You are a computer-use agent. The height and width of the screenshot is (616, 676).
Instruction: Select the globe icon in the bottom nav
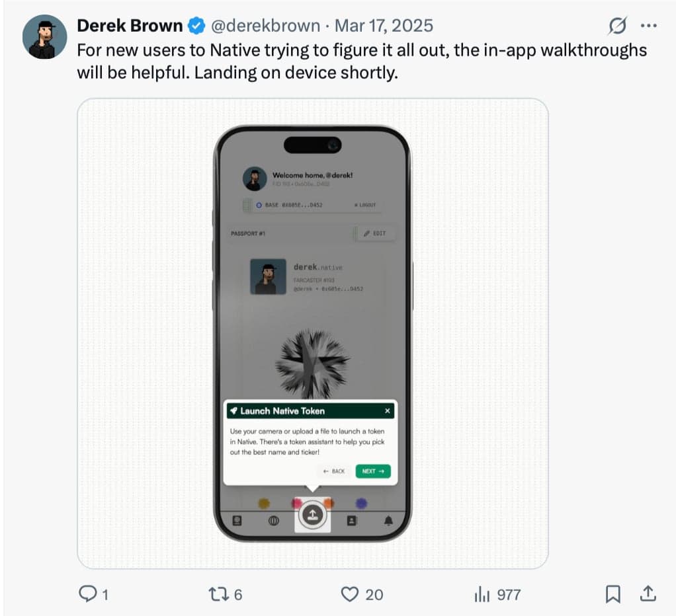point(274,520)
